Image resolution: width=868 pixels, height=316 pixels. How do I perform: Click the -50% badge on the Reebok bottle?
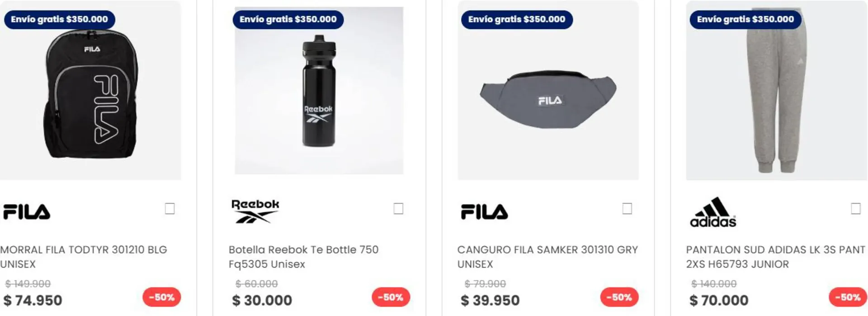pos(391,297)
